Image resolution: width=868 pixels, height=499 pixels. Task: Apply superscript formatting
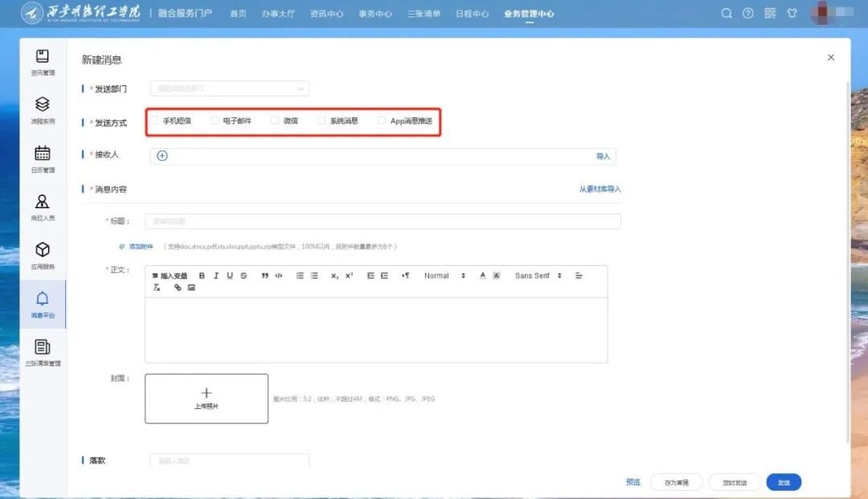349,276
